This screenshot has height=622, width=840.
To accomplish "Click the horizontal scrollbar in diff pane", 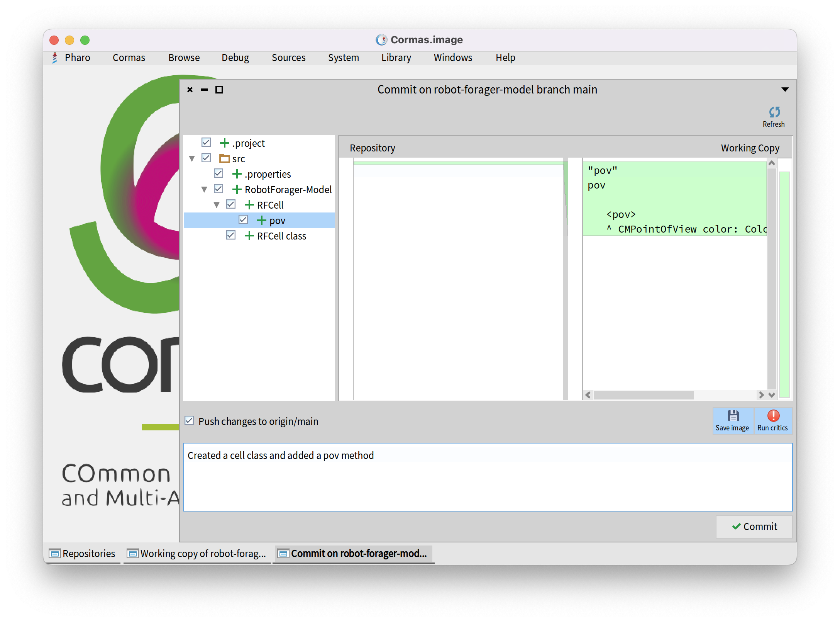I will 644,395.
